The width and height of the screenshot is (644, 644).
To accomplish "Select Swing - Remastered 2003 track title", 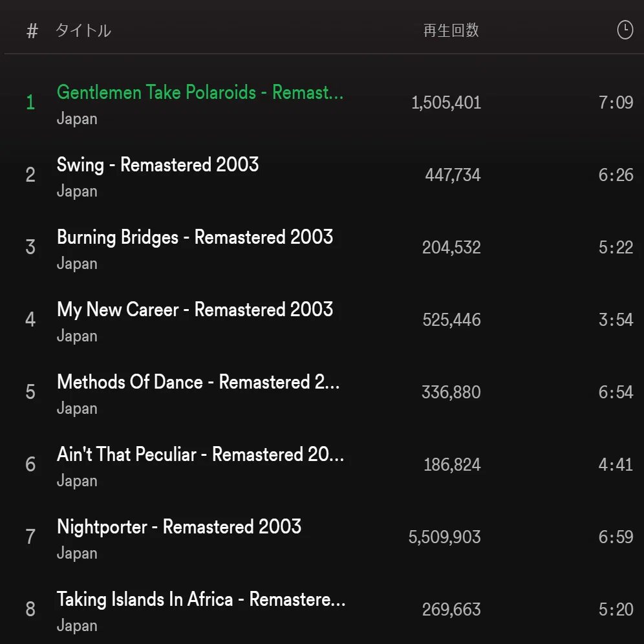I will tap(158, 165).
